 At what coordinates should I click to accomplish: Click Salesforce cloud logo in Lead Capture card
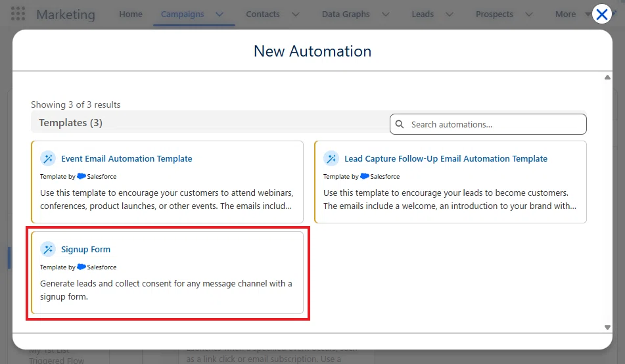click(364, 176)
